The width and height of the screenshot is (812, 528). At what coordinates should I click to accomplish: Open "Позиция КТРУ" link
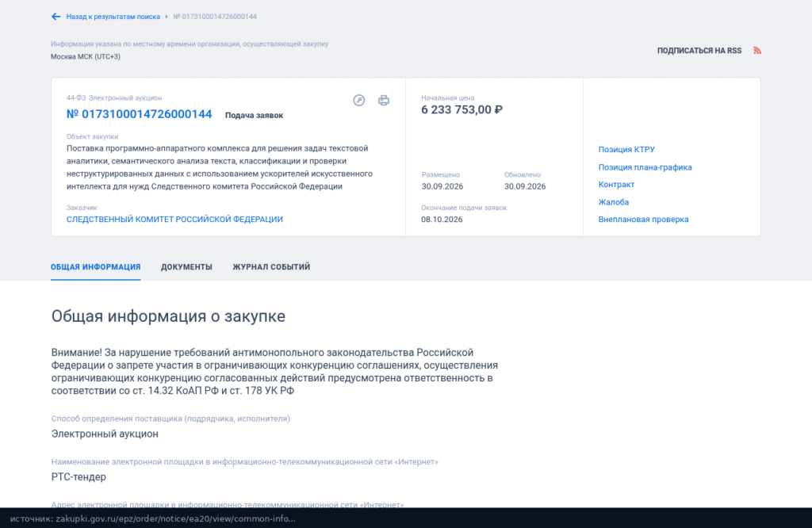click(x=626, y=149)
